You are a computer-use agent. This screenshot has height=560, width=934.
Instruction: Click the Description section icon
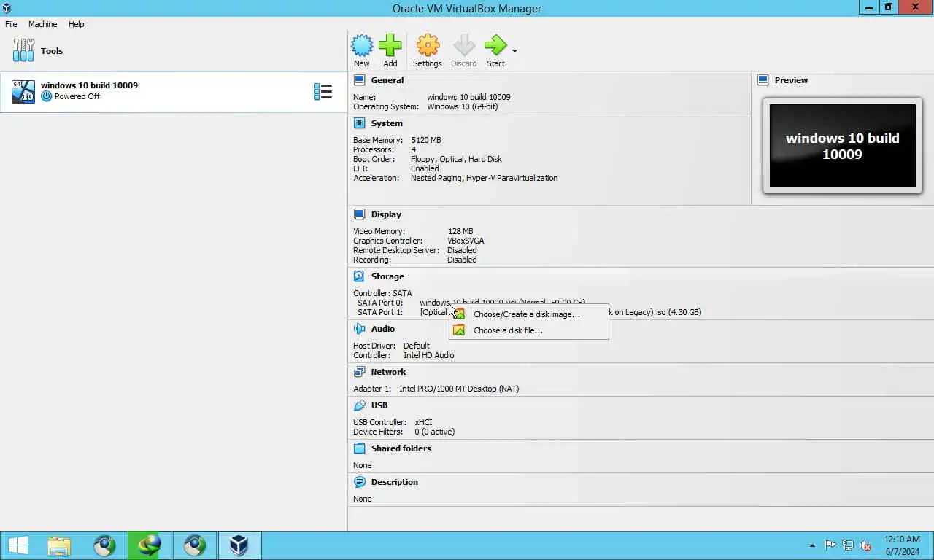[x=359, y=482]
